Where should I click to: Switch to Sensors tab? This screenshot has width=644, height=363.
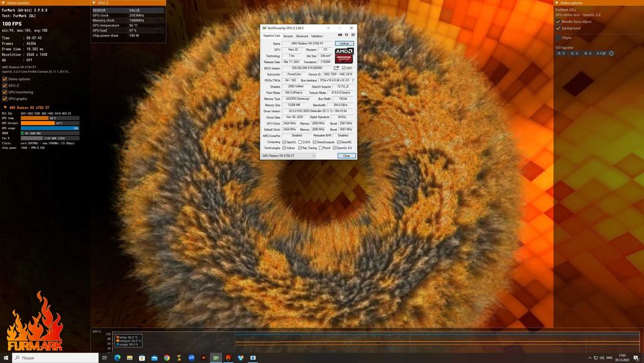click(288, 36)
